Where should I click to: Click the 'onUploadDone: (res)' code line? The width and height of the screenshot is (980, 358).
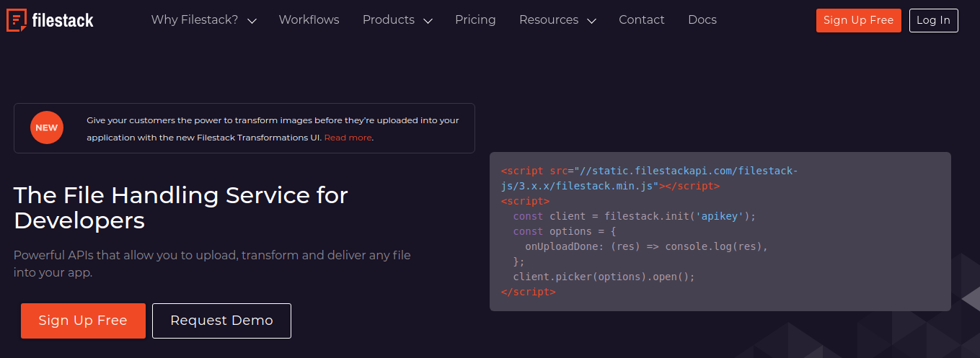(646, 246)
